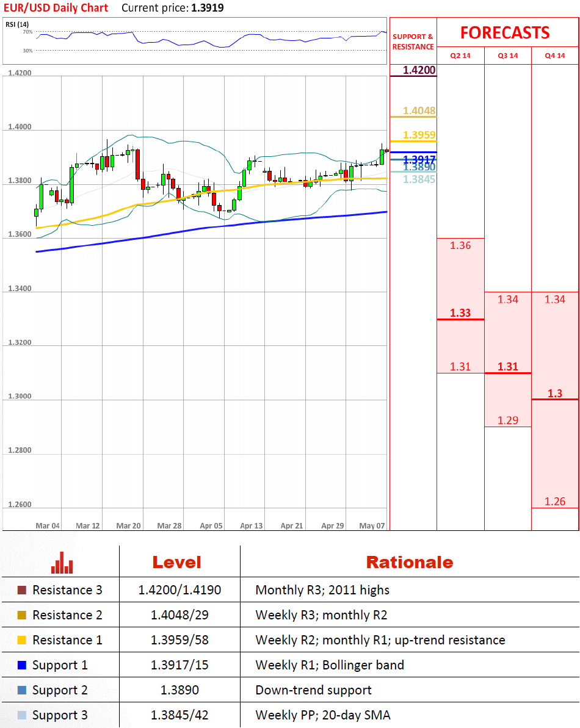580x728 pixels.
Task: Click the 'Mar 12' date axis label
Action: click(x=88, y=525)
